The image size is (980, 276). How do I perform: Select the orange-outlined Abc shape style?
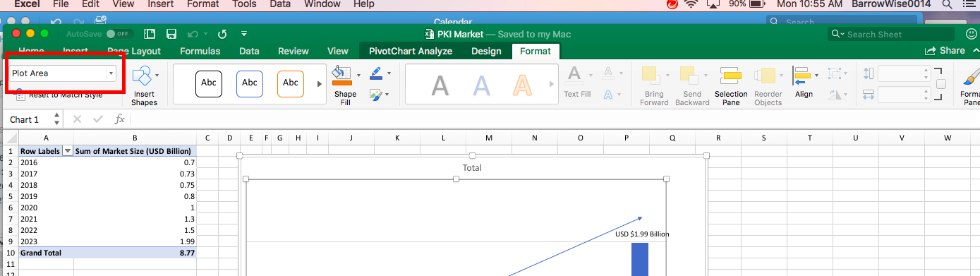(291, 83)
